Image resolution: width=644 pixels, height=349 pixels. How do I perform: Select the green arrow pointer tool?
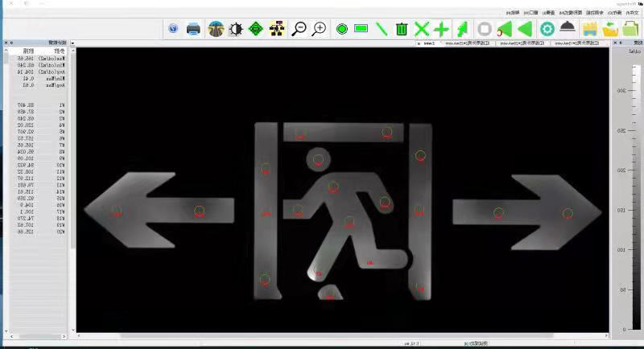[x=462, y=29]
